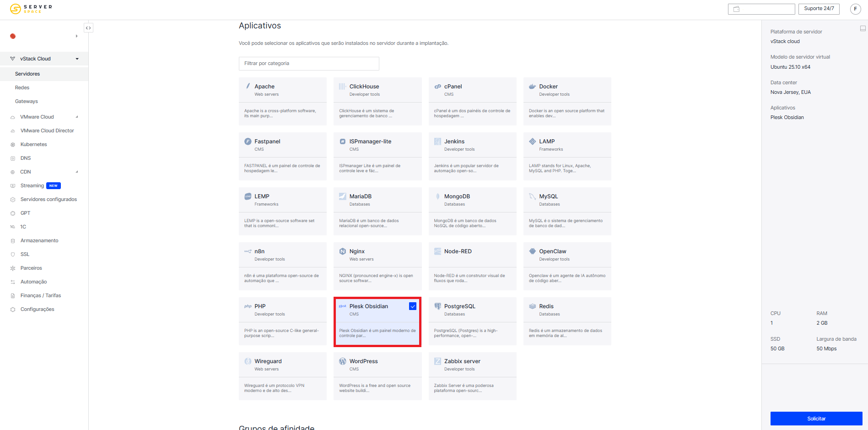Collapse the sidebar with the arrows icon
The image size is (868, 430).
click(x=88, y=28)
